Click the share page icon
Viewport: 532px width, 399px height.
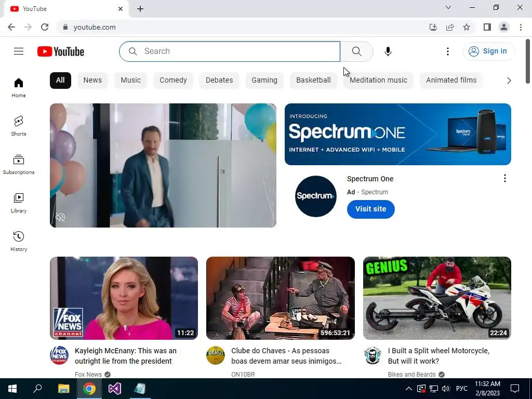(450, 27)
